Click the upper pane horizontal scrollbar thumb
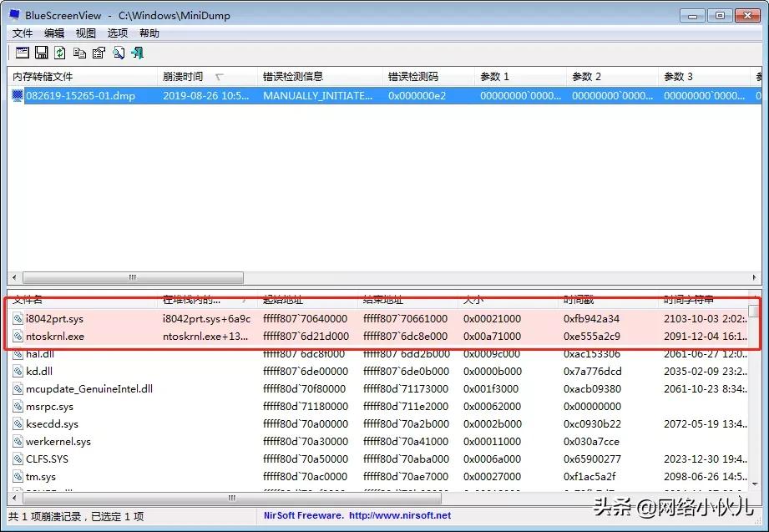 coord(130,277)
